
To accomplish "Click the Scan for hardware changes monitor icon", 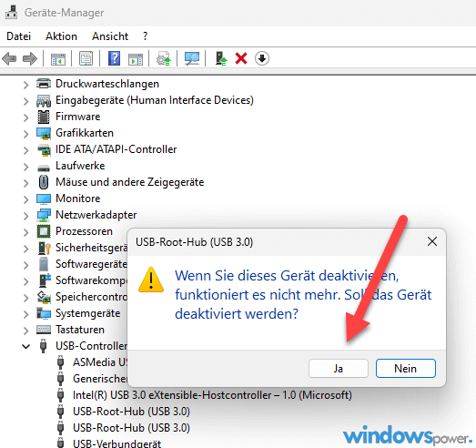I will coord(192,58).
